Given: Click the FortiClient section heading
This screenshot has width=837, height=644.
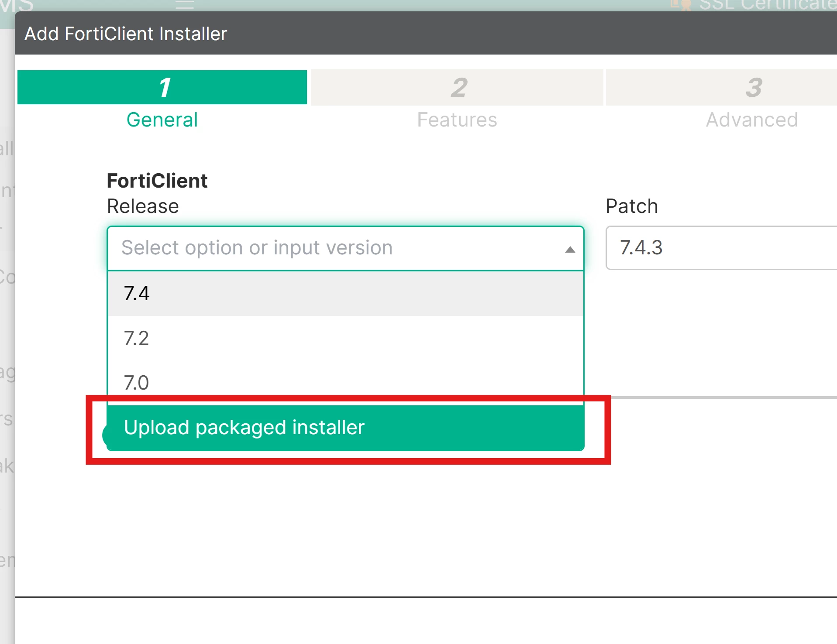Looking at the screenshot, I should point(157,181).
